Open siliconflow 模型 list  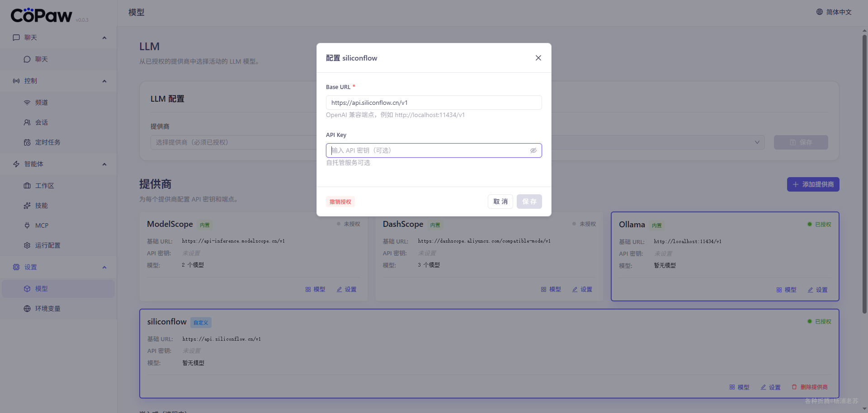739,387
